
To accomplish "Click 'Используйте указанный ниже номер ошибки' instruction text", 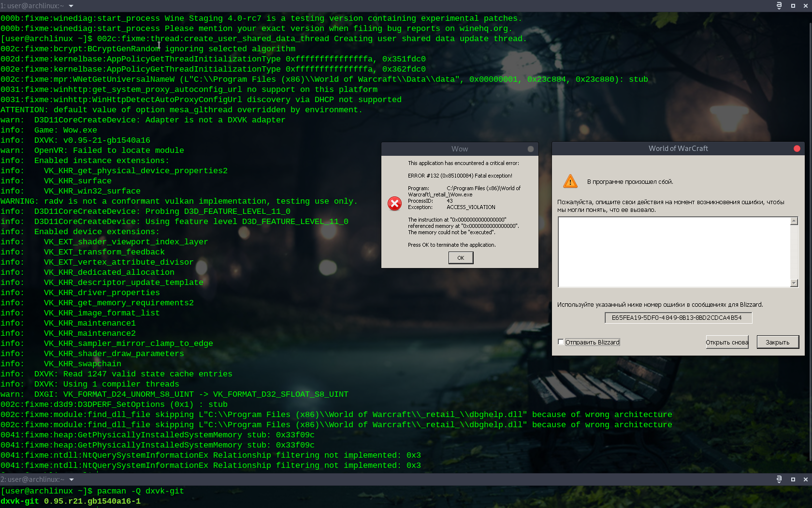I will click(x=660, y=305).
